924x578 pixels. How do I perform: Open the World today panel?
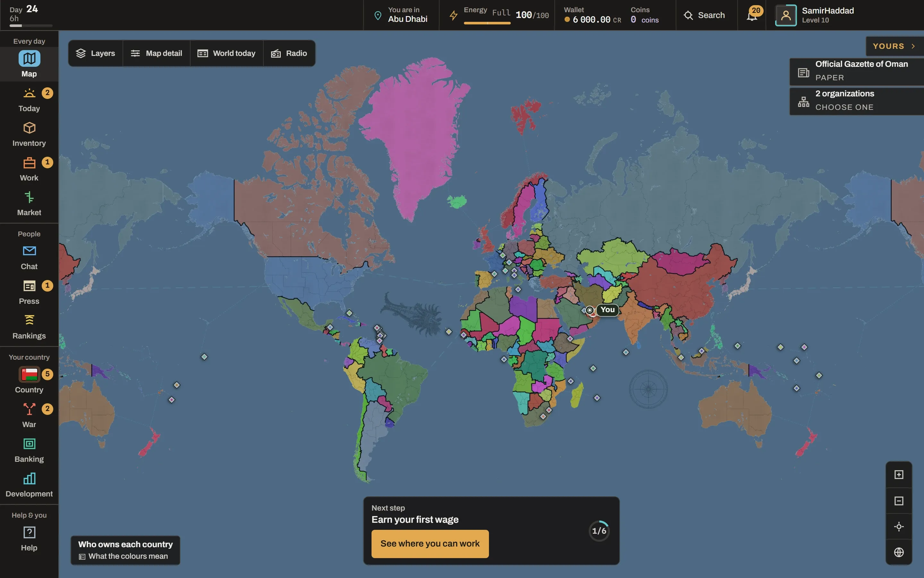227,53
